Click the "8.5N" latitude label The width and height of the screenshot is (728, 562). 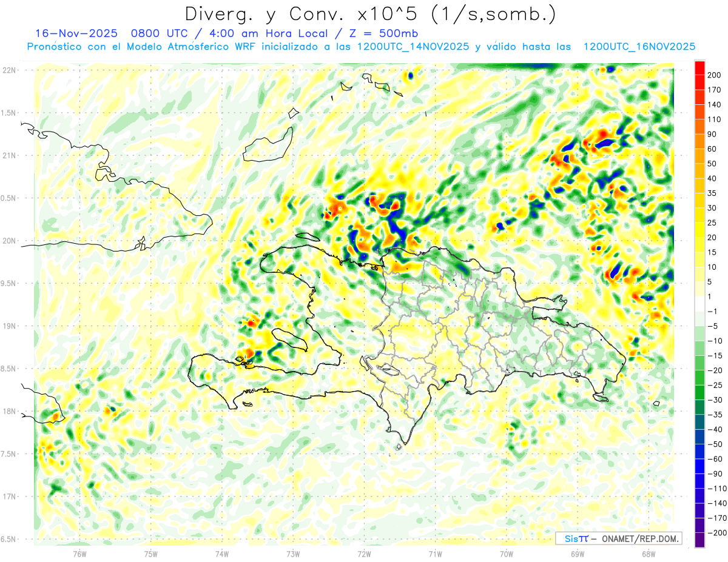(8, 369)
